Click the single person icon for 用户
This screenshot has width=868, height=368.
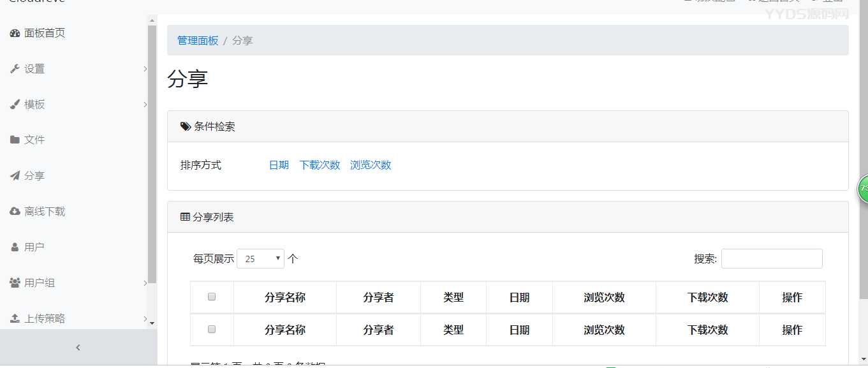15,247
